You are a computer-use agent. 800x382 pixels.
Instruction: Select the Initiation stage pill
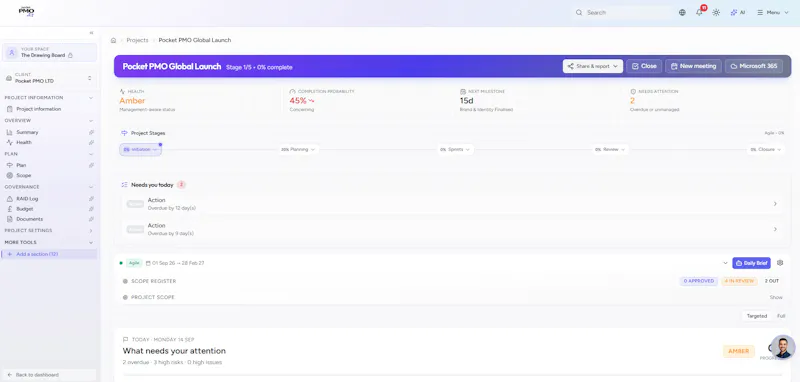coord(140,149)
